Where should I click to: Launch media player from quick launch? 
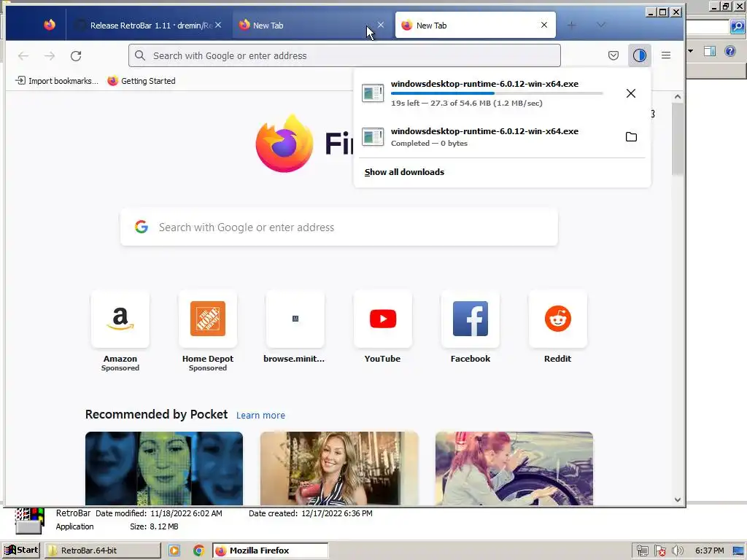pyautogui.click(x=174, y=551)
